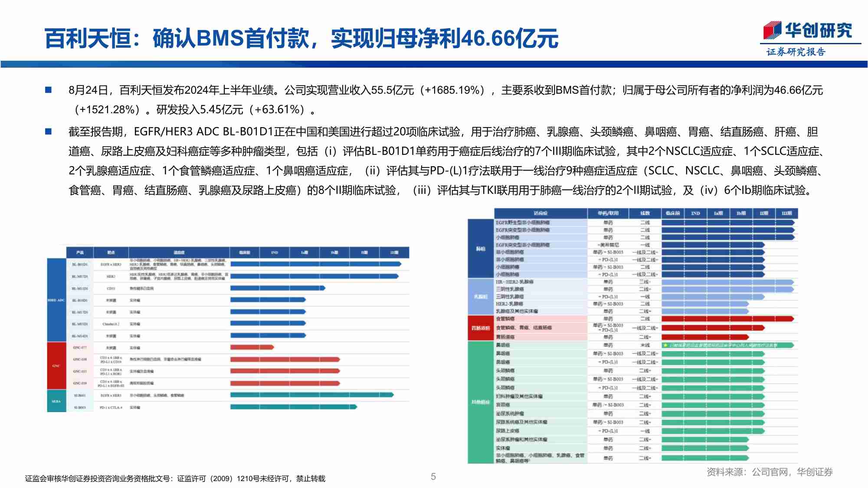Click the text EGFR/HER3 ADC BL-B01D1
Viewport: 868px width, 488px height.
pyautogui.click(x=203, y=131)
